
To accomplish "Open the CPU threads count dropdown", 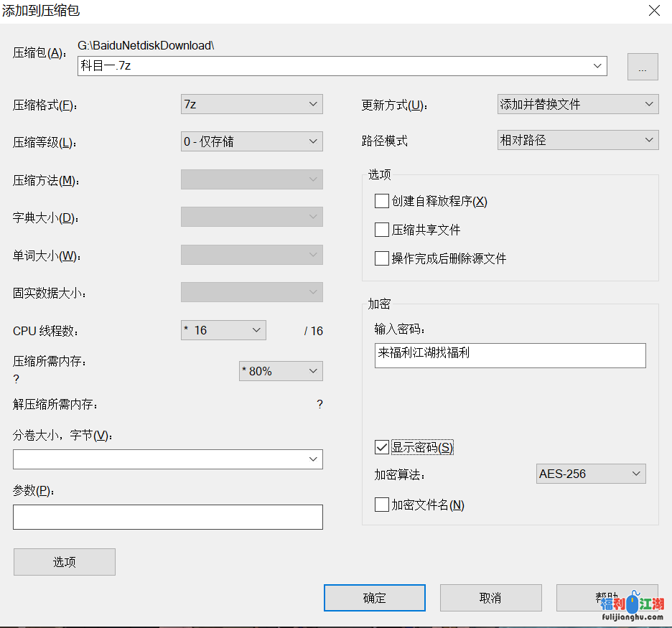I will point(223,330).
